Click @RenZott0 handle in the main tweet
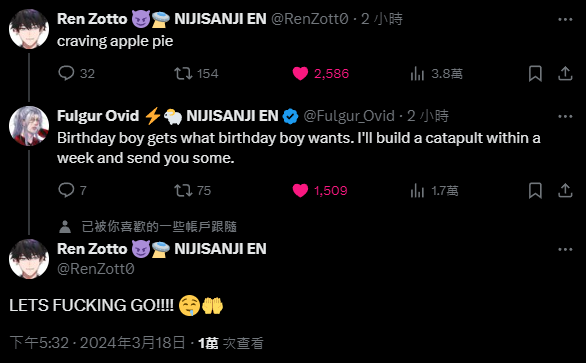 coord(96,269)
